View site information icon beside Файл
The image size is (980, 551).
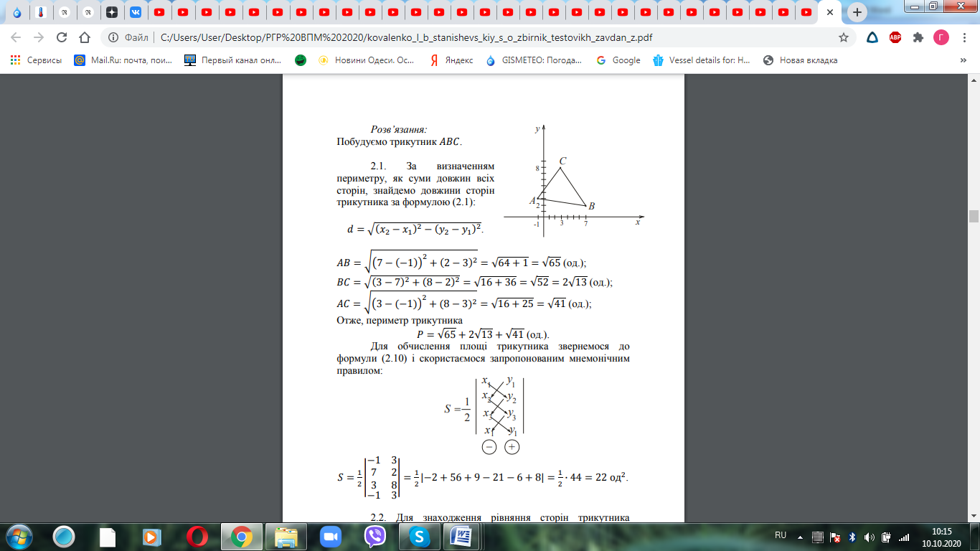point(113,37)
